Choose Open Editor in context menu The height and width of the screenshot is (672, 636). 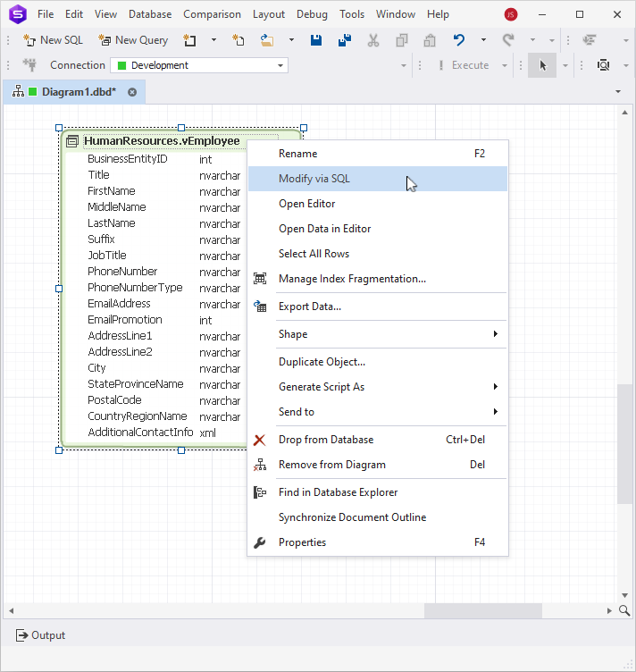(x=378, y=204)
